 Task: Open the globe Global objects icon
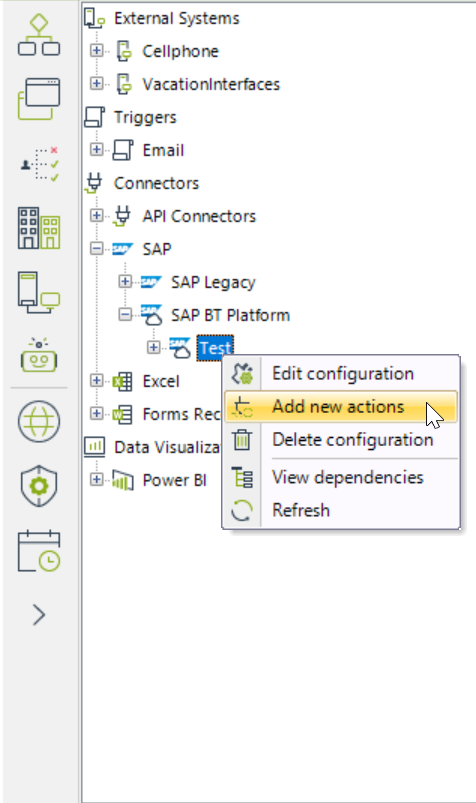point(39,421)
